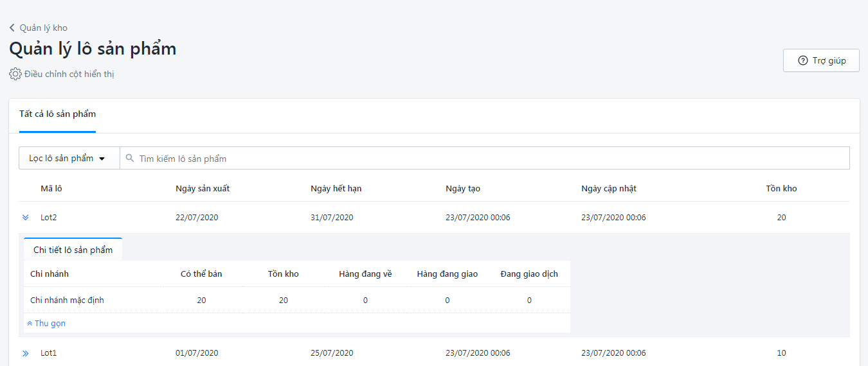Screen dimensions: 868x366
Task: Click the question mark help icon
Action: click(802, 60)
